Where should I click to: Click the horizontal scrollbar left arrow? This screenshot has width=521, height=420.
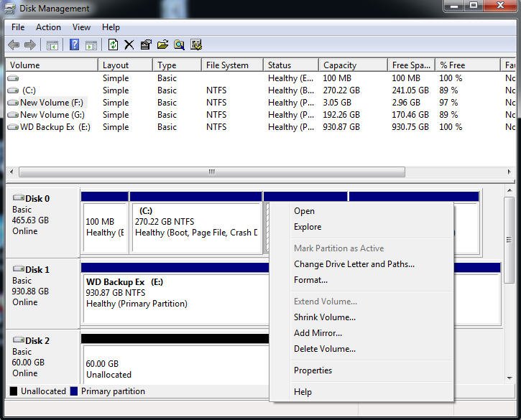(11, 172)
